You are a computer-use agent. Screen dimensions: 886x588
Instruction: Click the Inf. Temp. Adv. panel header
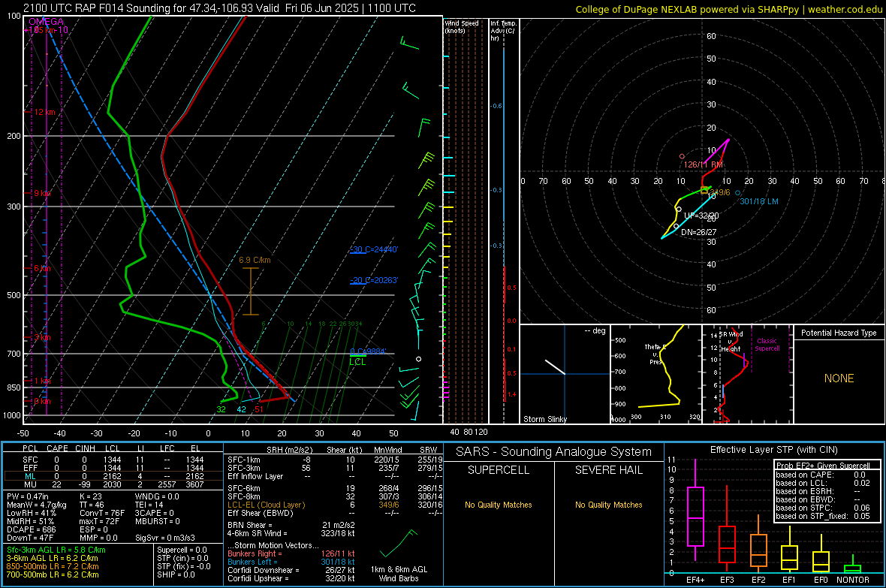[503, 31]
